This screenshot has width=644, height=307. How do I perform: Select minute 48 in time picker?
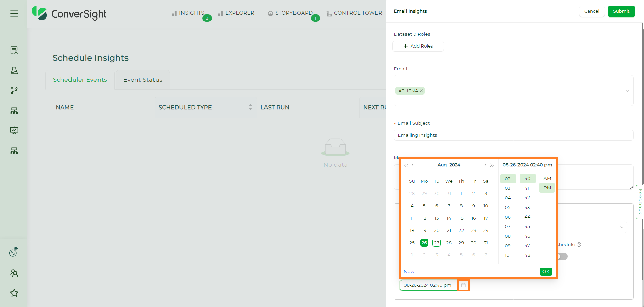click(527, 255)
